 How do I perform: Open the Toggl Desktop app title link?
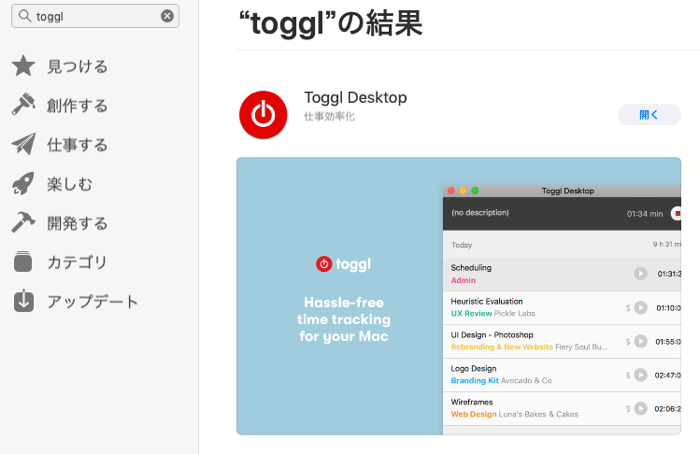pos(355,97)
